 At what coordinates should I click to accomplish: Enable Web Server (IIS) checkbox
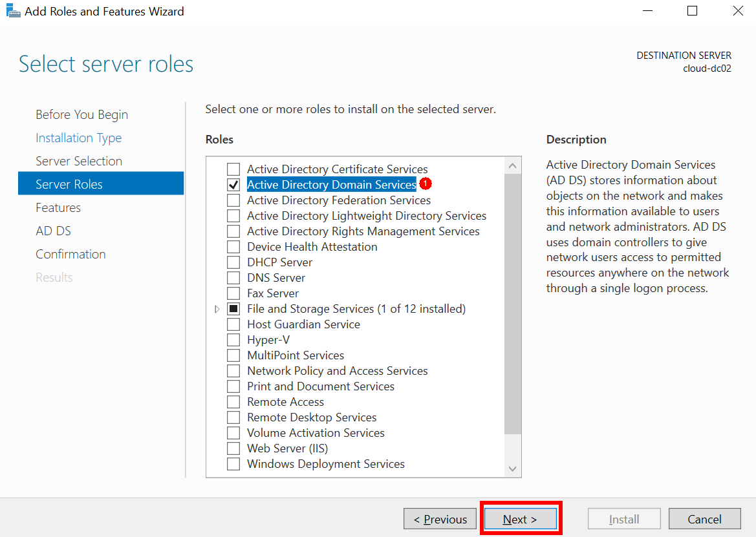tap(233, 448)
